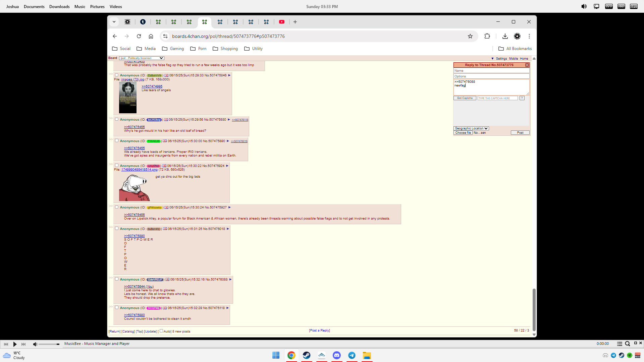Open post menu arrow for No.507476088

[x=230, y=280]
